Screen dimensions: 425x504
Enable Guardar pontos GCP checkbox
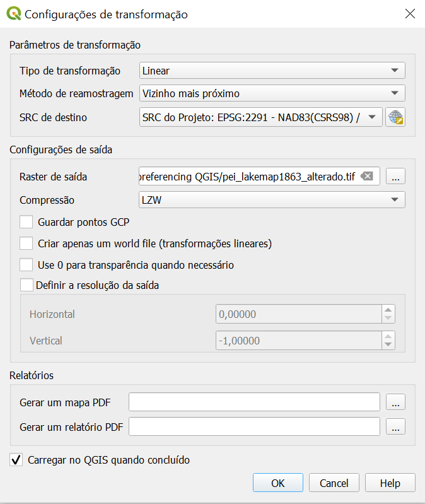26,222
